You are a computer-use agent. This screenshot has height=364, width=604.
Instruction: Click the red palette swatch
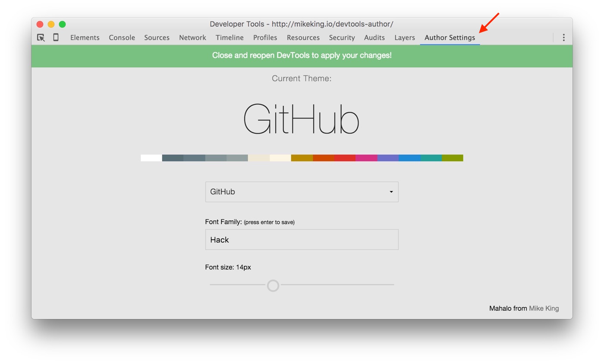pyautogui.click(x=345, y=158)
